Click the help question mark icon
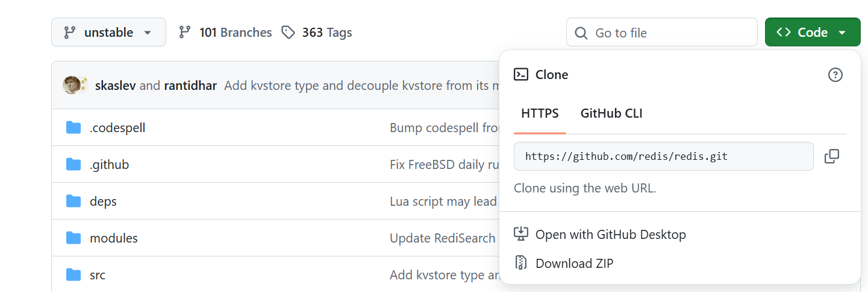The width and height of the screenshot is (868, 292). click(x=835, y=75)
